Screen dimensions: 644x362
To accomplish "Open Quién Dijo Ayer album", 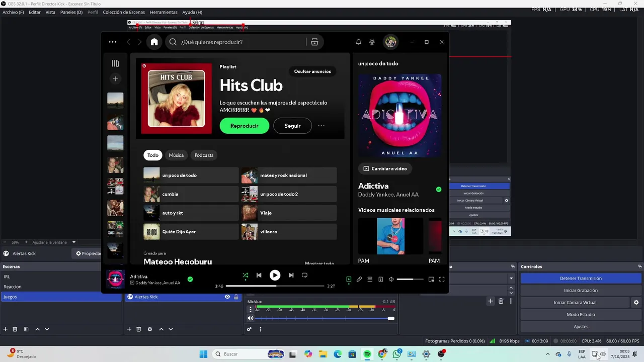I will tap(191, 232).
